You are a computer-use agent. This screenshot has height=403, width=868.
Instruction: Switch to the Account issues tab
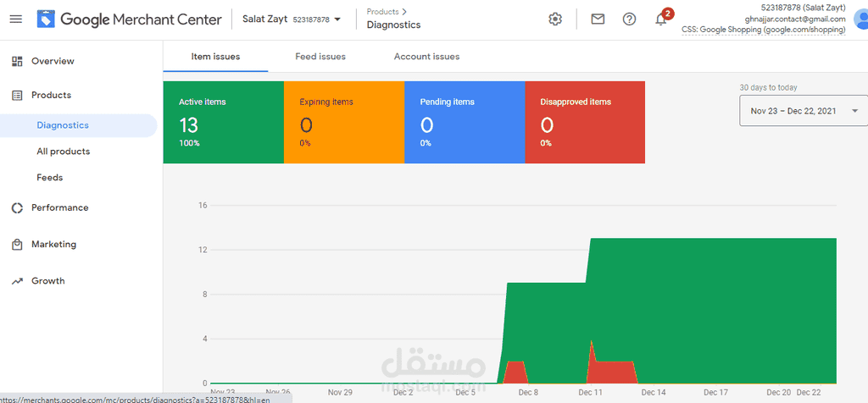(x=427, y=57)
